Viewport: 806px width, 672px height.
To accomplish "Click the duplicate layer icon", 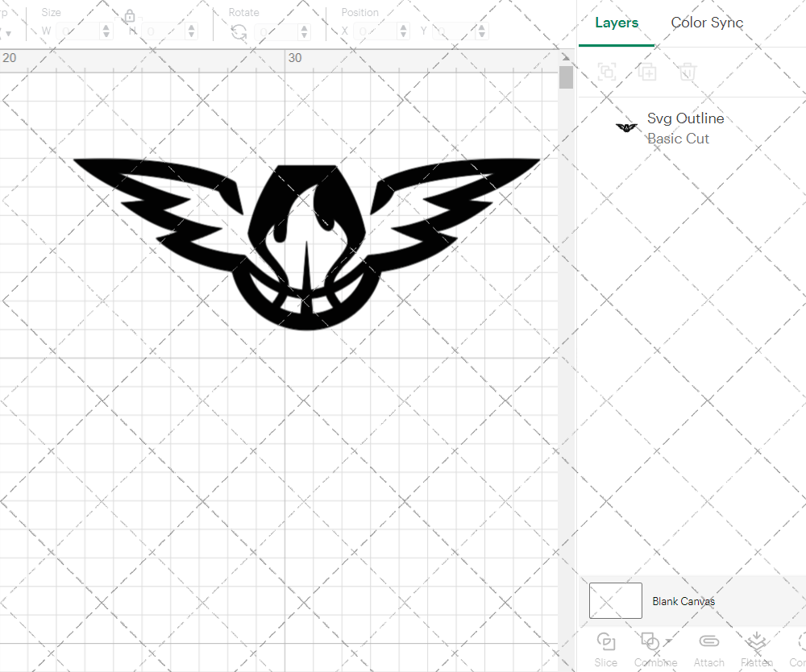I will click(x=647, y=72).
